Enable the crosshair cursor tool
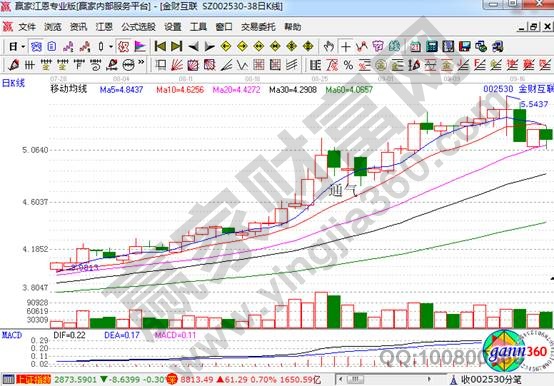Screen dimensions: 554x386 [x=346, y=46]
